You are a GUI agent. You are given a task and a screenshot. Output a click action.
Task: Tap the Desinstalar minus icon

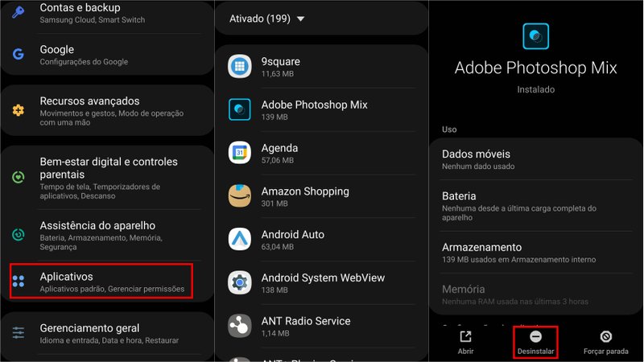(535, 336)
